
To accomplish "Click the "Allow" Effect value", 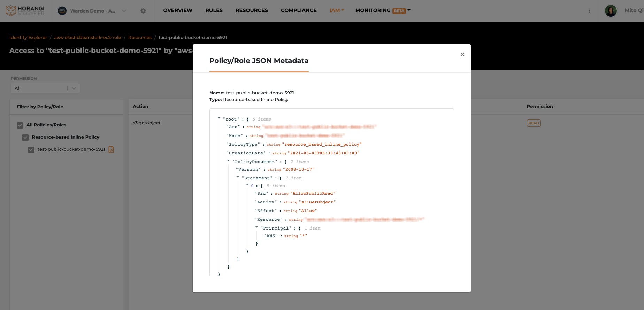I will [308, 211].
